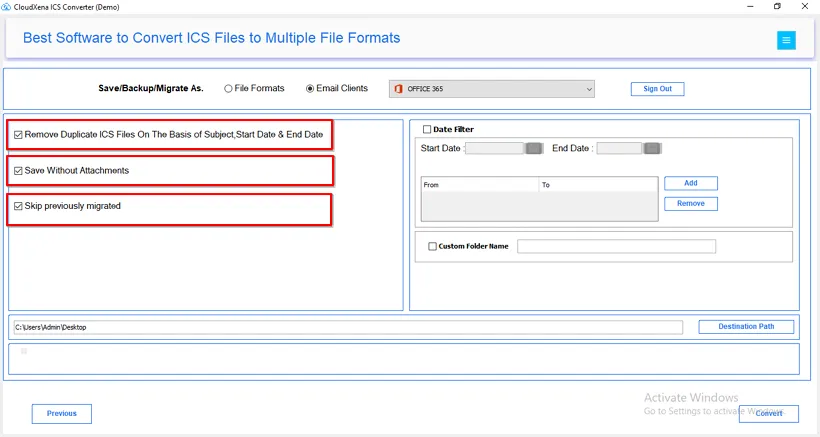This screenshot has height=437, width=820.
Task: Minimize the CloudXena ICS Converter window
Action: coord(750,6)
